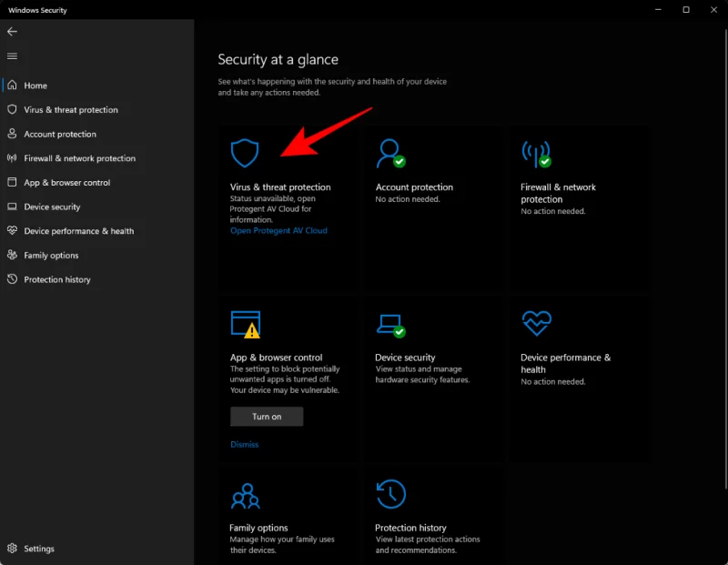The width and height of the screenshot is (728, 565).
Task: Click the Virus & threat protection shield icon
Action: click(x=247, y=153)
